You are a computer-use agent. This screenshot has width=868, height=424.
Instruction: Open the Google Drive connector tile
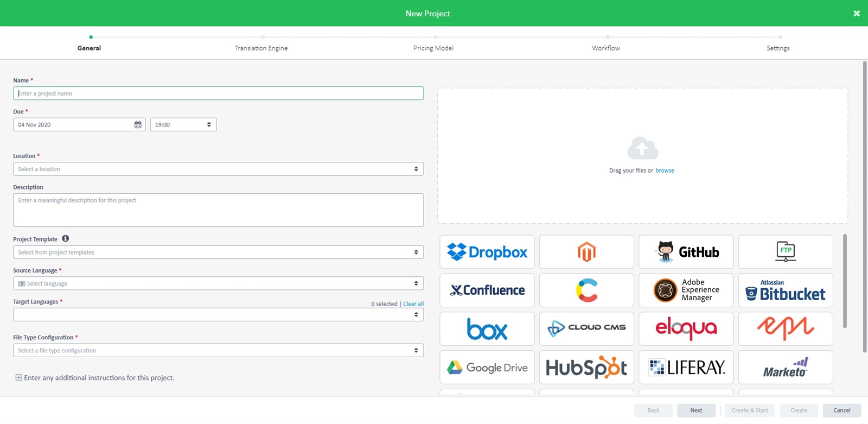(x=487, y=368)
